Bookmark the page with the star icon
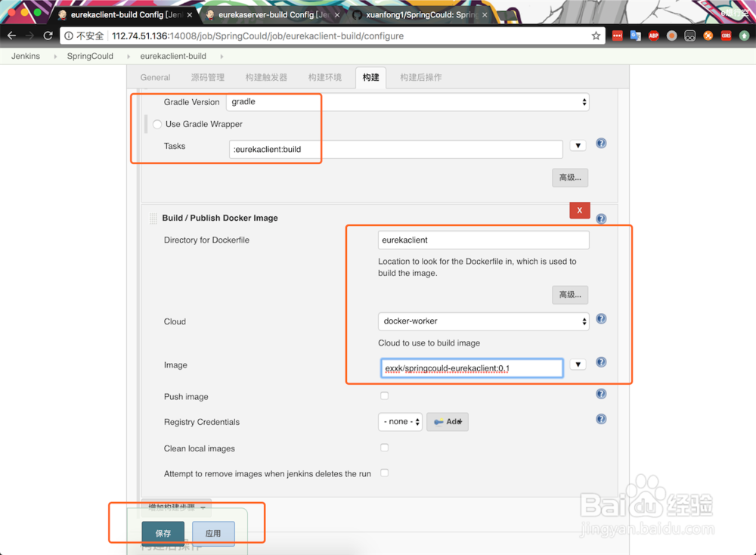 tap(596, 36)
